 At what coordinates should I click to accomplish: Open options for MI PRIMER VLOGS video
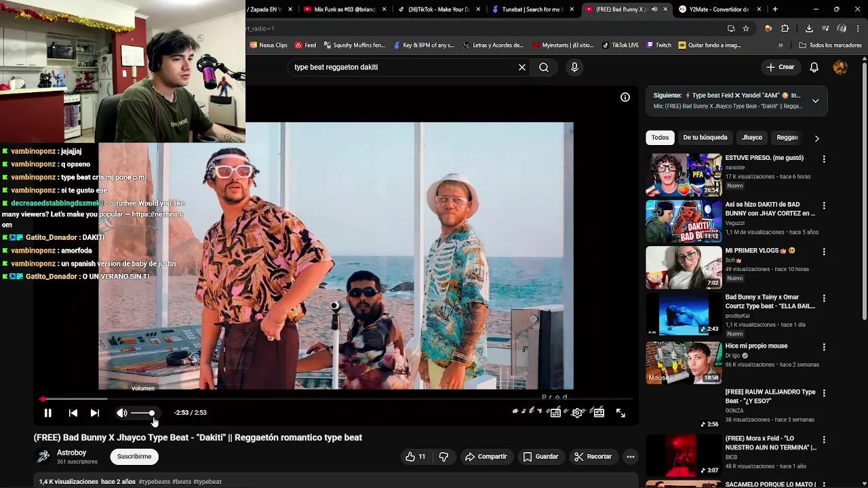[824, 251]
